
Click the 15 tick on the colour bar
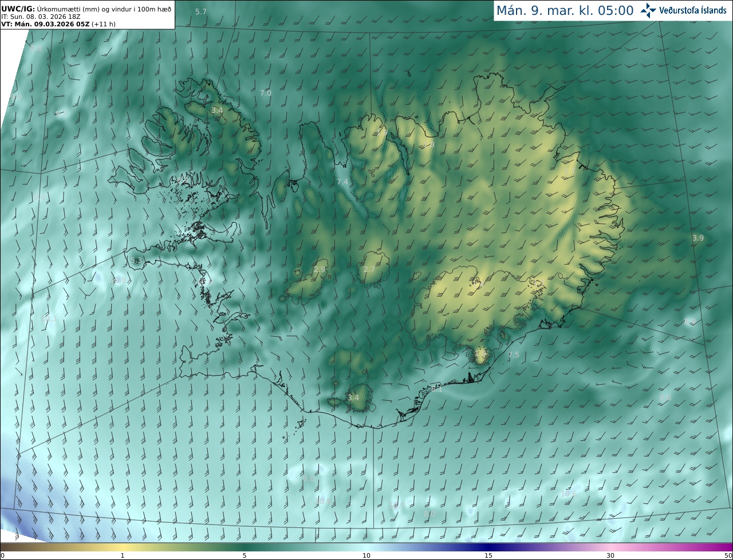click(488, 555)
